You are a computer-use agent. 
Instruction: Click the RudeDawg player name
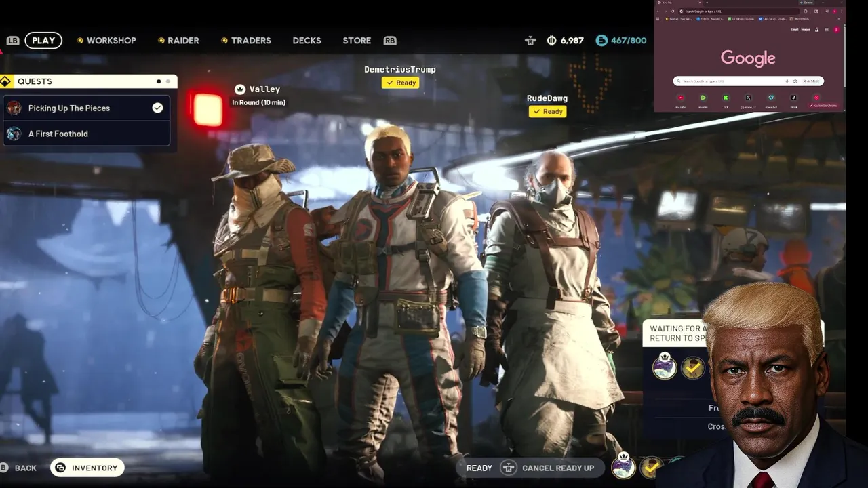(x=547, y=98)
